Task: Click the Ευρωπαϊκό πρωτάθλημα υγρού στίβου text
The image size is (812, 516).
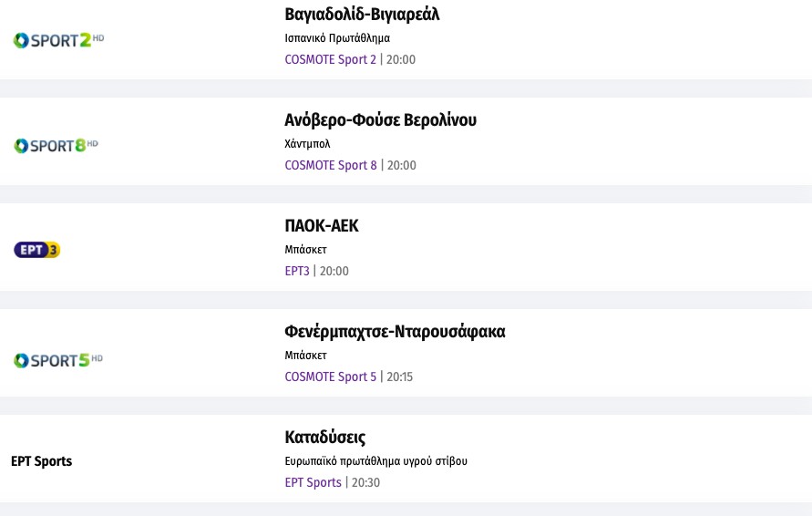Action: tap(375, 461)
